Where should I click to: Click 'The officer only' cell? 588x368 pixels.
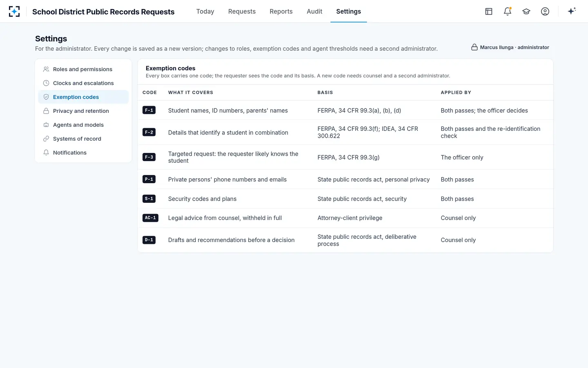click(462, 157)
